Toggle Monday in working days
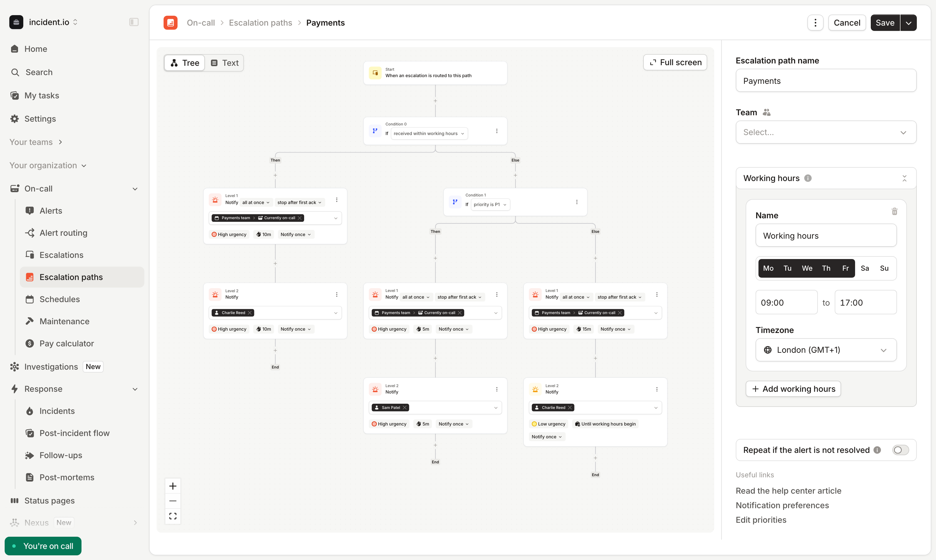Viewport: 936px width, 560px height. point(768,268)
